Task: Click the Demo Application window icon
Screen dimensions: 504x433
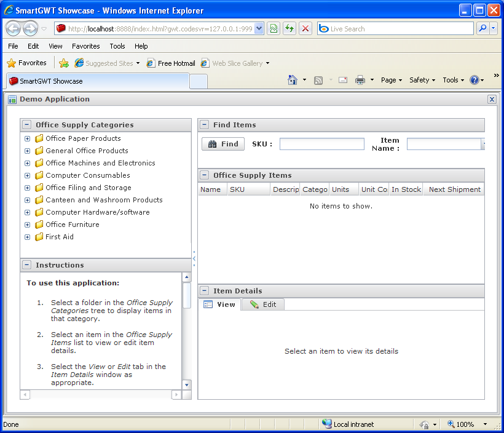Action: pos(12,100)
